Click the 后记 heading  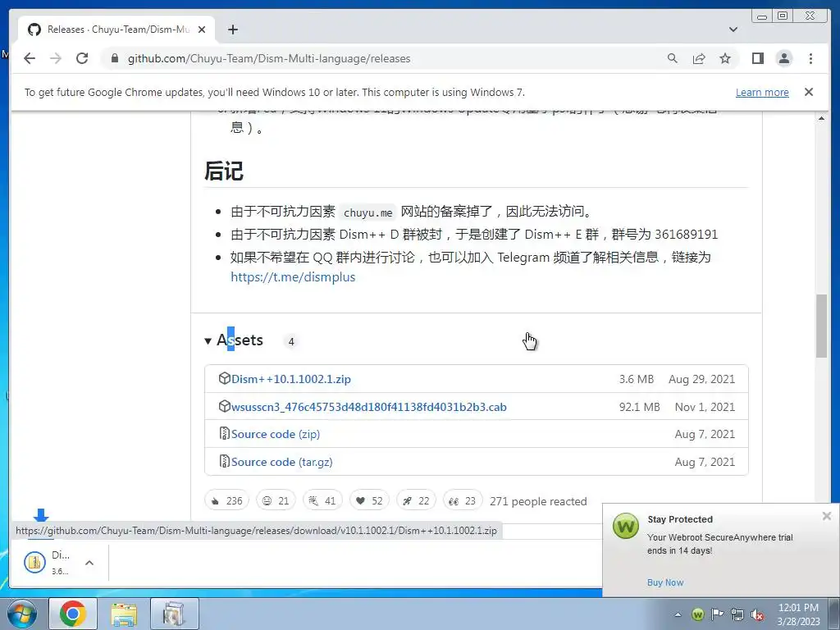[x=224, y=171]
